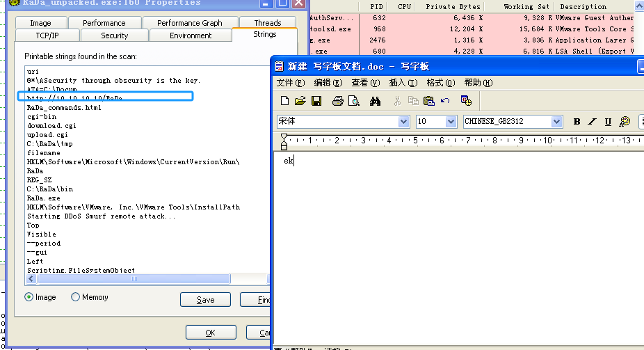
Task: Open the 查看(V) menu
Action: pyautogui.click(x=366, y=83)
